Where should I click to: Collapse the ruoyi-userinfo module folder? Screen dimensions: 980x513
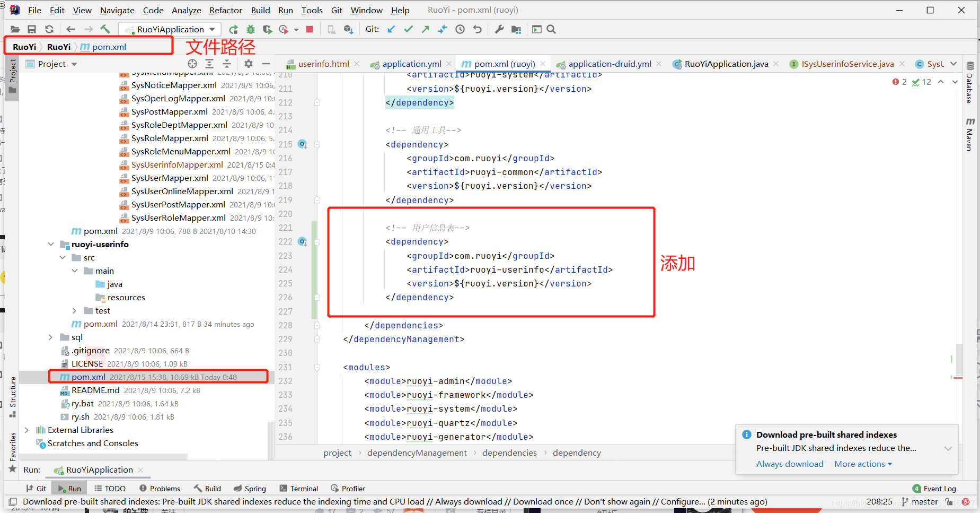tap(51, 245)
